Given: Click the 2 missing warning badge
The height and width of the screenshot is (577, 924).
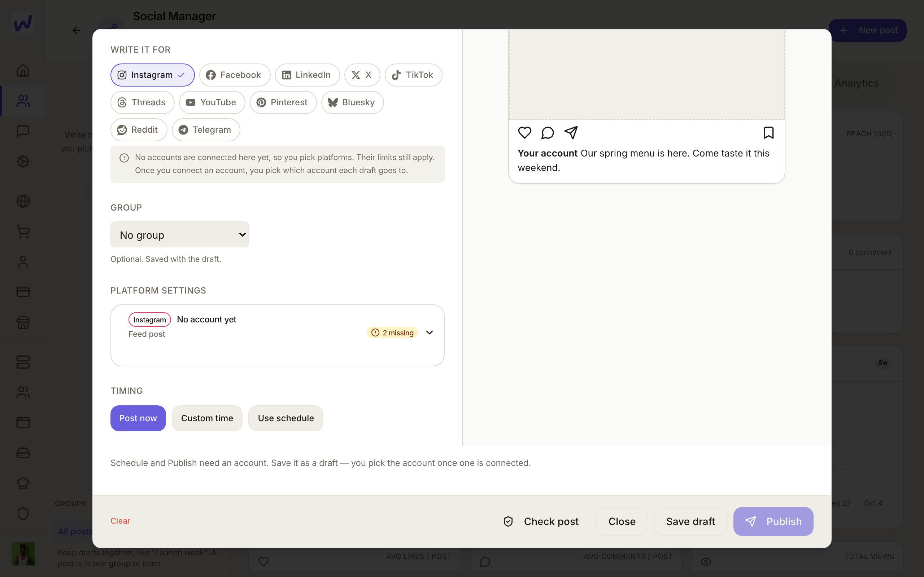Looking at the screenshot, I should [392, 333].
